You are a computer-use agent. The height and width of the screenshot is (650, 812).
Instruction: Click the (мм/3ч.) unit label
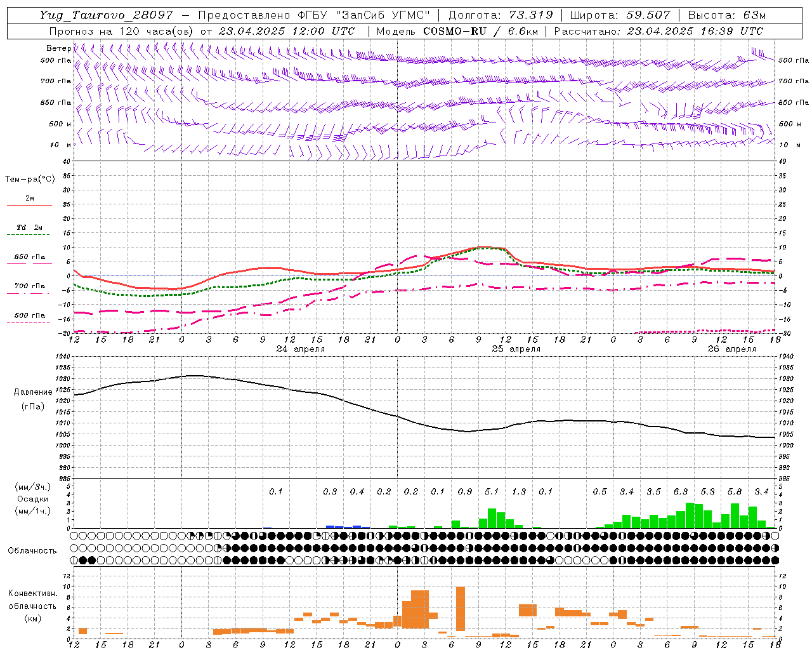(x=33, y=487)
